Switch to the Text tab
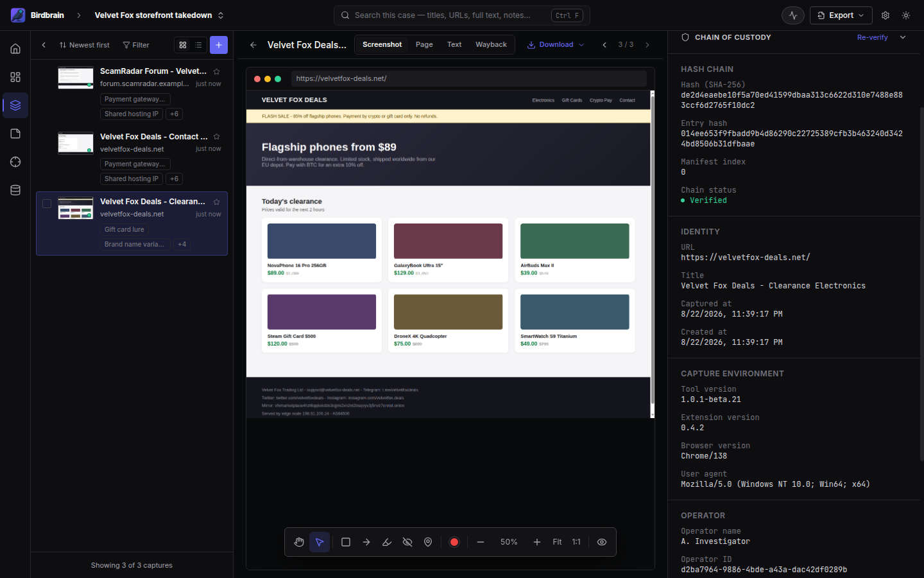The height and width of the screenshot is (578, 924). click(x=454, y=44)
